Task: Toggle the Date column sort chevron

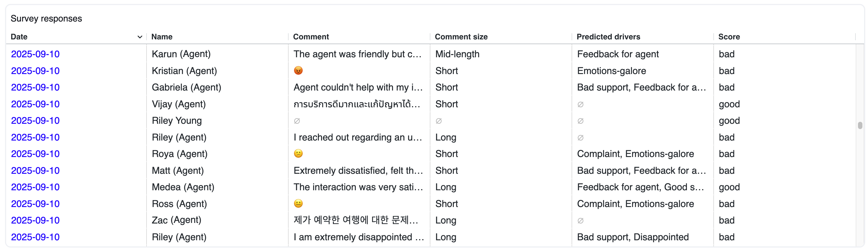Action: pos(140,37)
